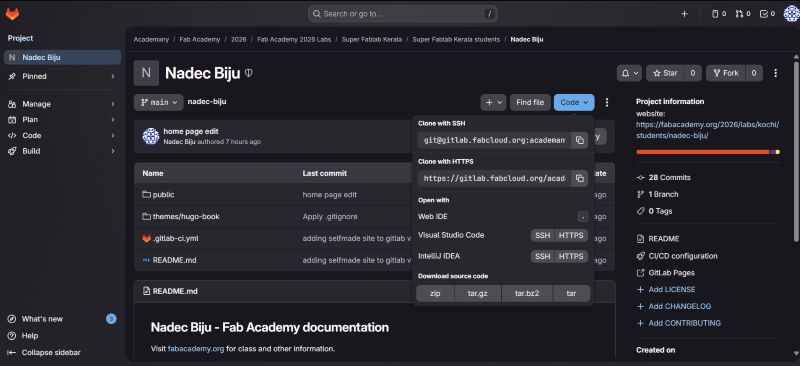Select the HTTPS clone URL field
The image size is (800, 366).
click(x=494, y=178)
